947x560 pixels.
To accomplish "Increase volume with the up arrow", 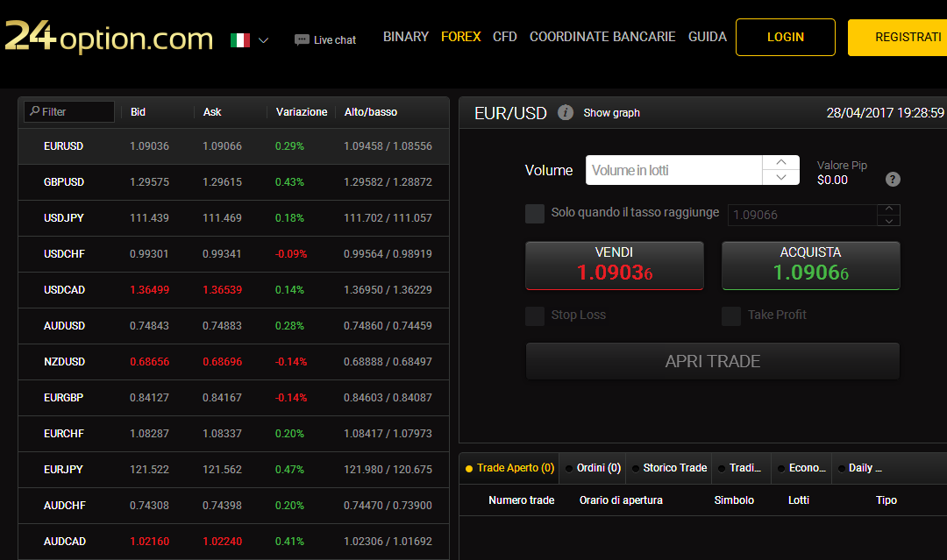I will (x=781, y=162).
